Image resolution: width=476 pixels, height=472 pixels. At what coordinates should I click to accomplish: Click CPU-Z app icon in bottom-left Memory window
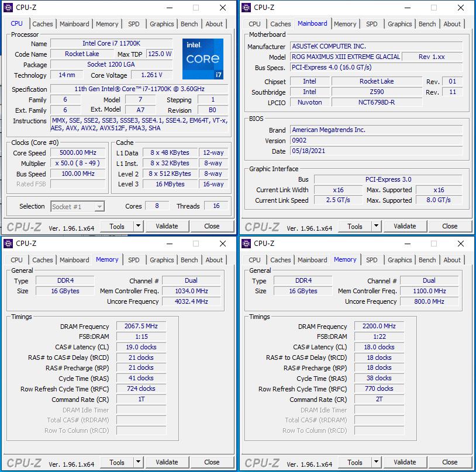click(x=8, y=244)
